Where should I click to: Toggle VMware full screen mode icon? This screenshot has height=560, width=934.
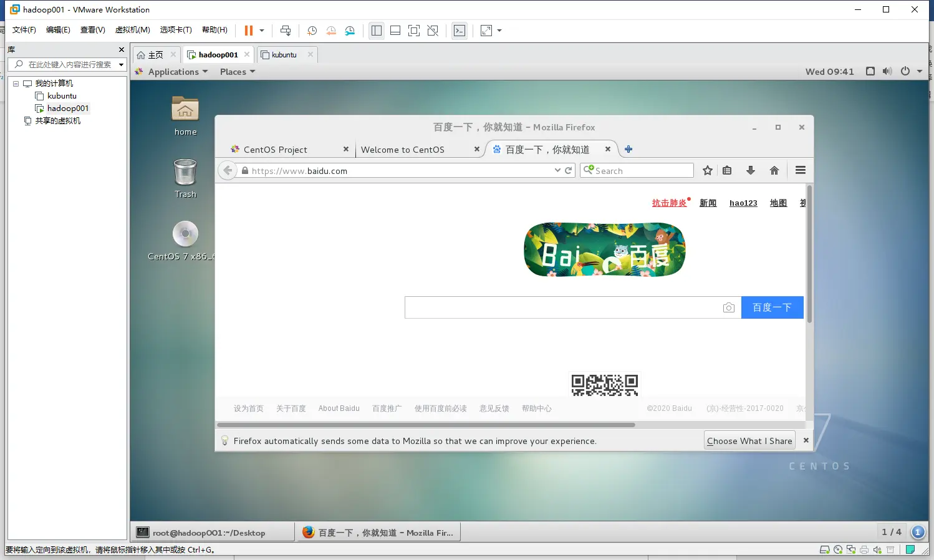414,31
